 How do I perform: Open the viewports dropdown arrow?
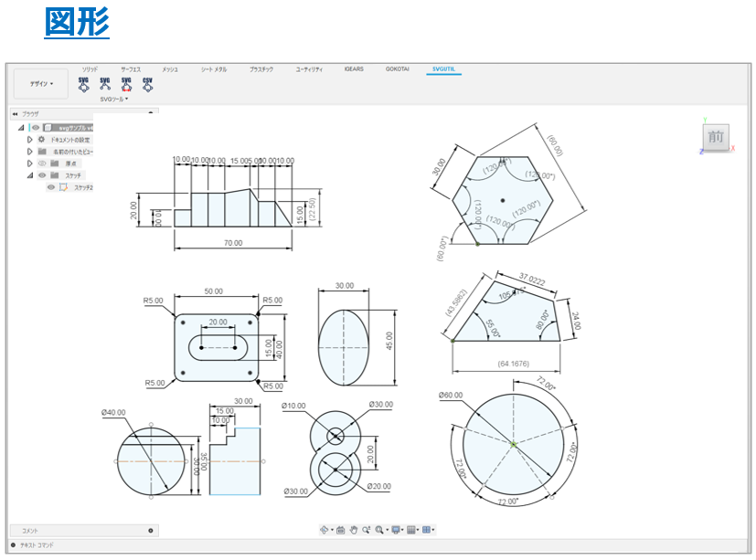433,530
